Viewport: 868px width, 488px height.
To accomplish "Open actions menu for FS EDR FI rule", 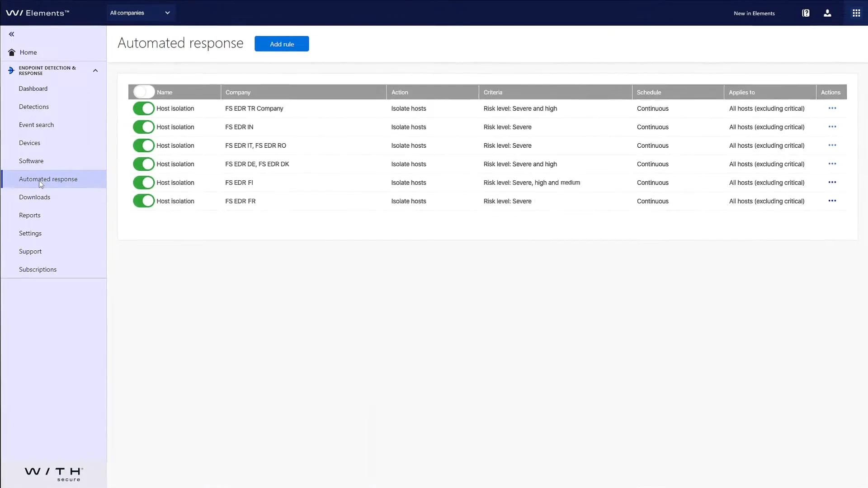I will 832,183.
